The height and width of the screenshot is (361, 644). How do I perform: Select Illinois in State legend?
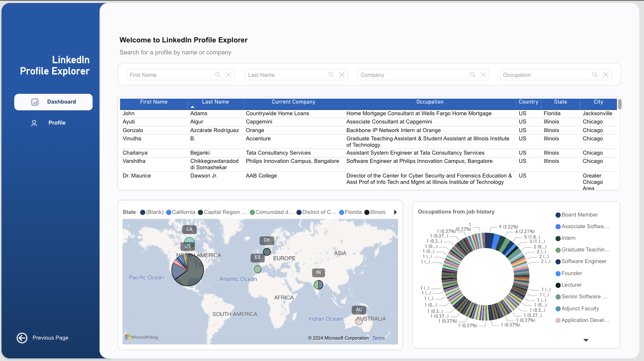tap(375, 212)
